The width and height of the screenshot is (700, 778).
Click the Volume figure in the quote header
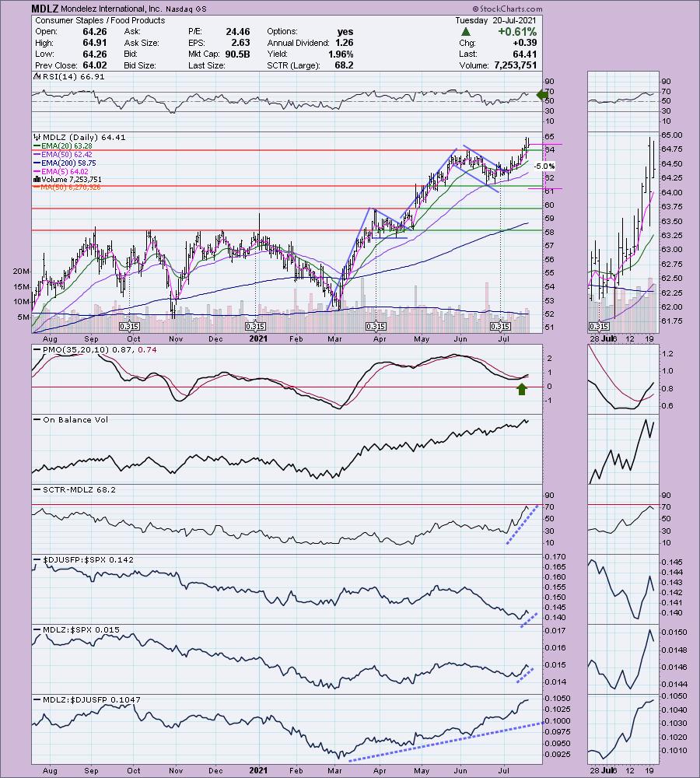(x=515, y=65)
